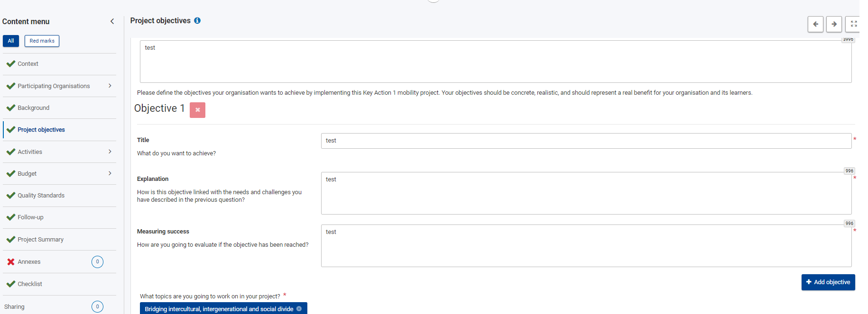
Task: Remove the Bridging intercultural topic tag
Action: [299, 309]
